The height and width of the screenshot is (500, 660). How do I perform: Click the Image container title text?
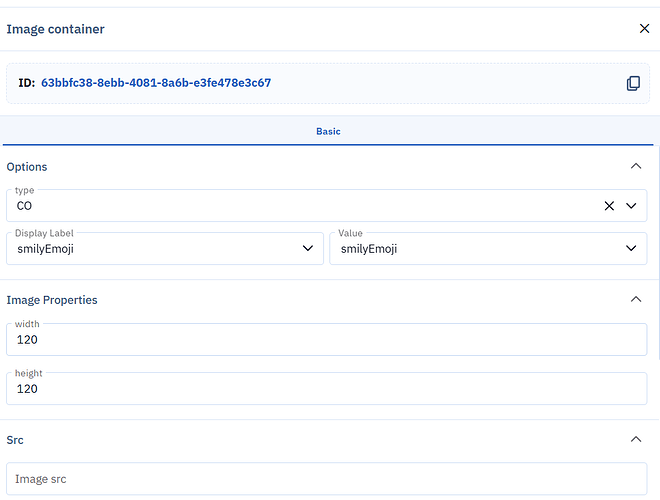pyautogui.click(x=55, y=29)
